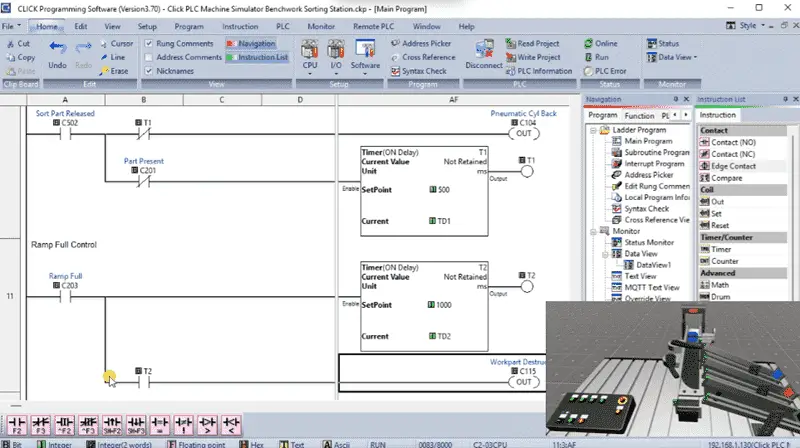Open the File menu dropdown
This screenshot has width=800, height=448.
coord(11,26)
